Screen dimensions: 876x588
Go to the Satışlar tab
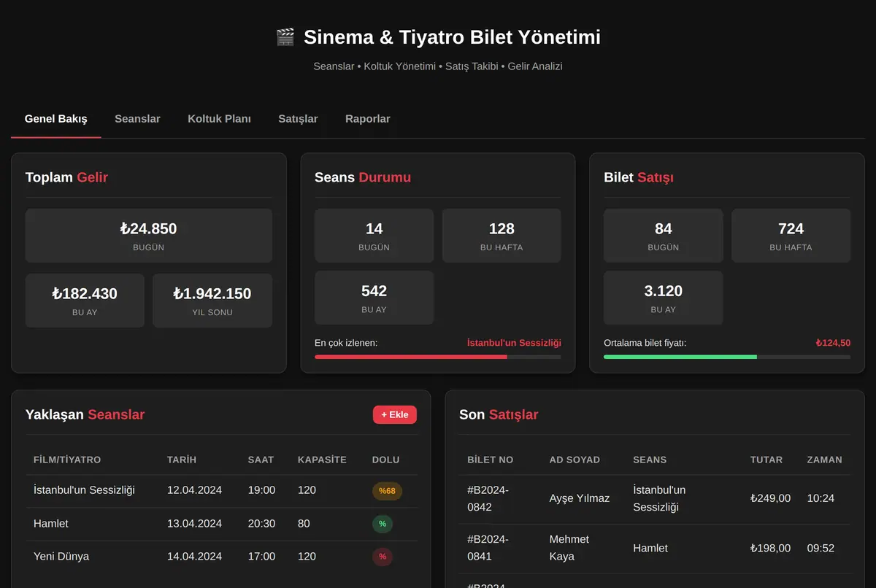(298, 119)
